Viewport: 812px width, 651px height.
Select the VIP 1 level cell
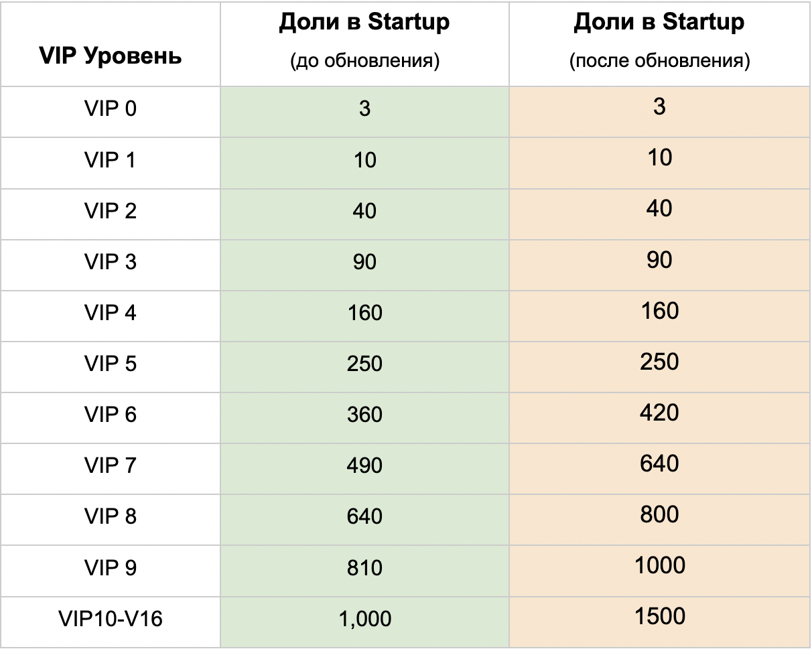[x=111, y=160]
